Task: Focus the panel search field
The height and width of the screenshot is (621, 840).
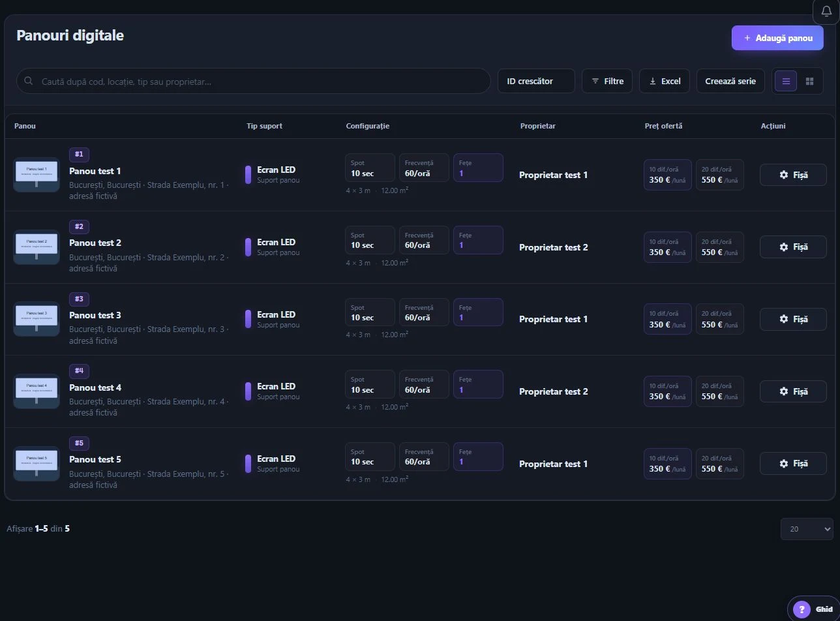Action: [253, 81]
